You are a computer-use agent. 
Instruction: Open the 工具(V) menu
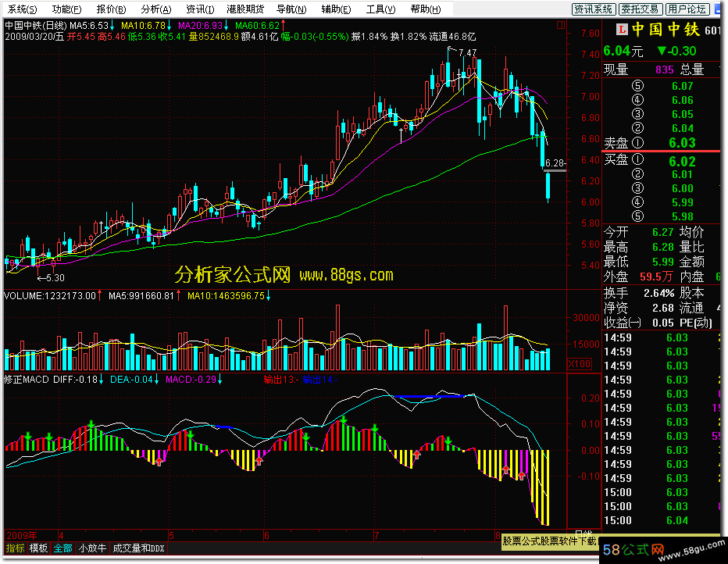tap(380, 9)
